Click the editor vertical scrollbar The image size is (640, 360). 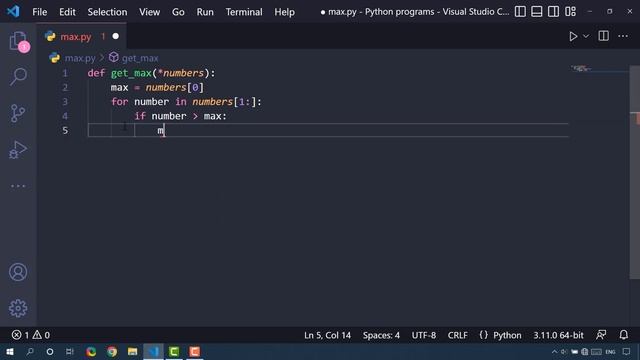click(x=635, y=172)
